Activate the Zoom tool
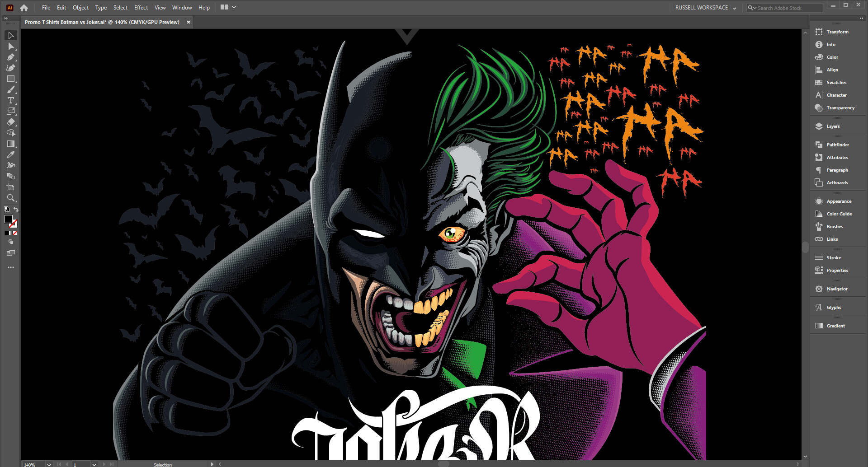The width and height of the screenshot is (868, 467). pyautogui.click(x=10, y=198)
